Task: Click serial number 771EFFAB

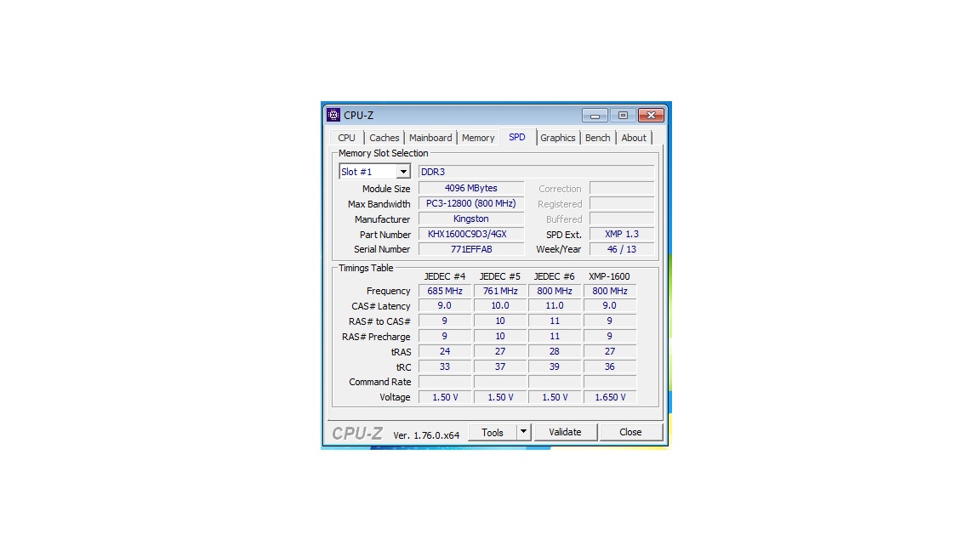Action: [471, 249]
